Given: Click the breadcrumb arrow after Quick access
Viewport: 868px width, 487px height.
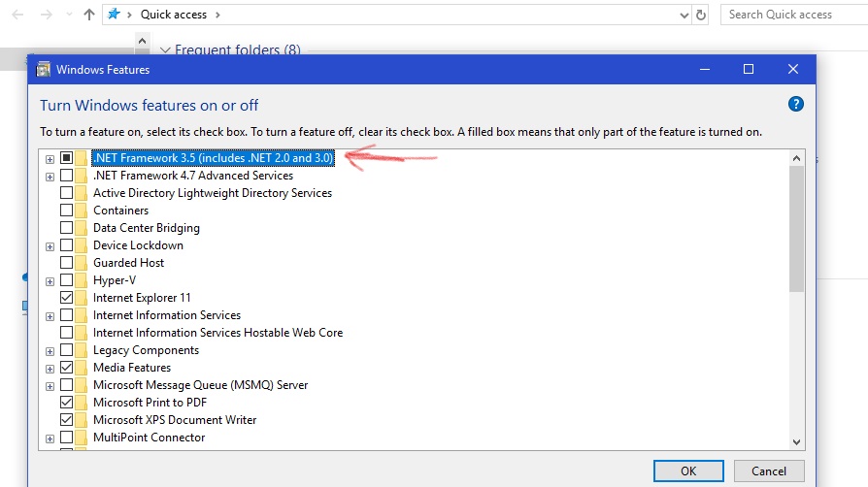Looking at the screenshot, I should click(x=217, y=15).
